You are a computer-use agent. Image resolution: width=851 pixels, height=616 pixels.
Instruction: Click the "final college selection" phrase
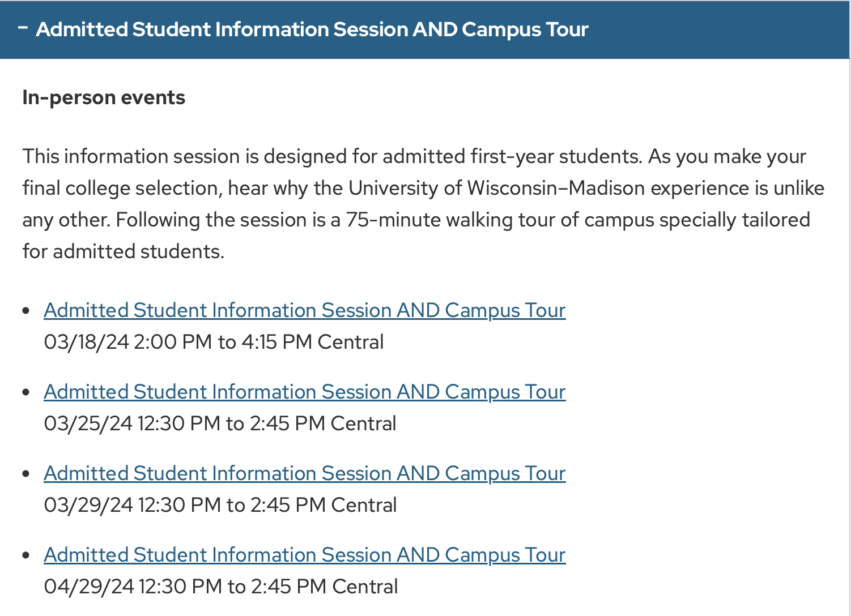(x=121, y=188)
